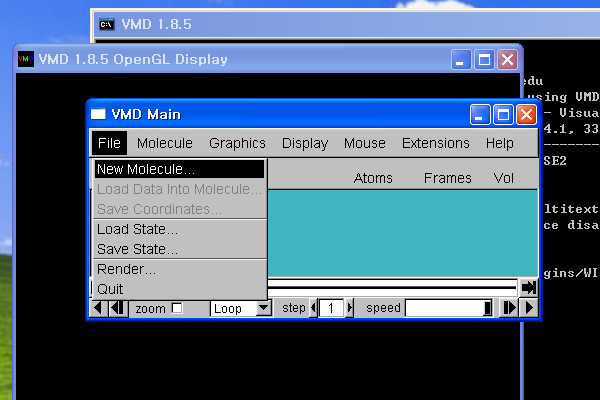
Task: Open the Graphics menu
Action: [237, 143]
